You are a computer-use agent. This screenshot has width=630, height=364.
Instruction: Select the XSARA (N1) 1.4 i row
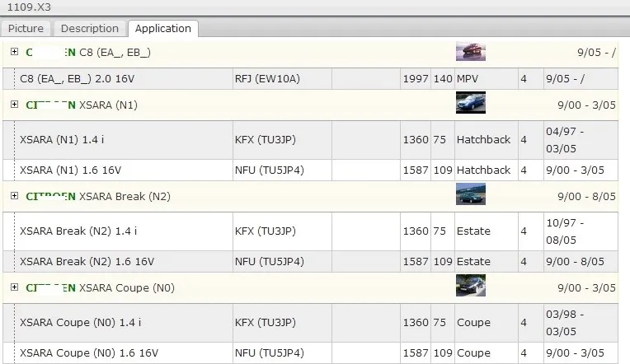pos(310,140)
